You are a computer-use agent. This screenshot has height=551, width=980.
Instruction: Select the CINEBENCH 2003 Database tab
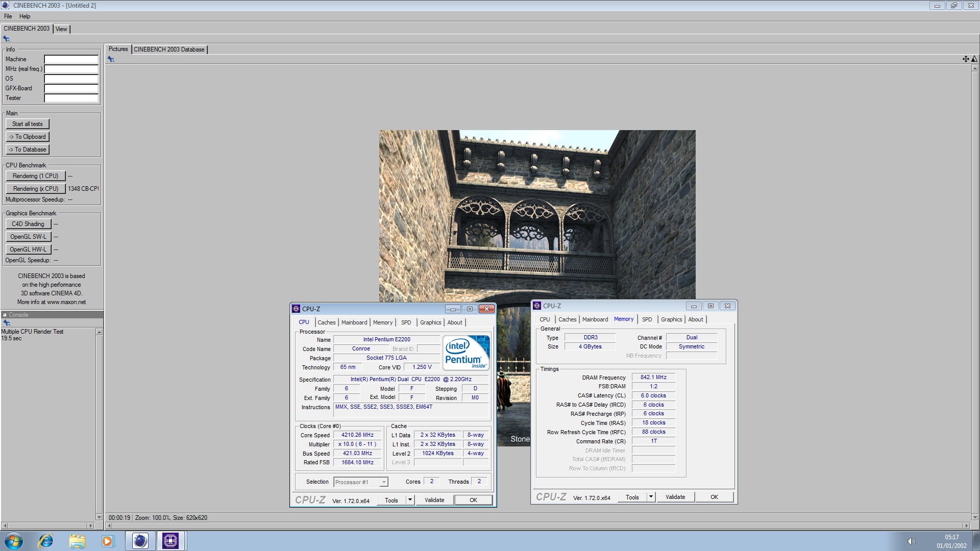[169, 49]
